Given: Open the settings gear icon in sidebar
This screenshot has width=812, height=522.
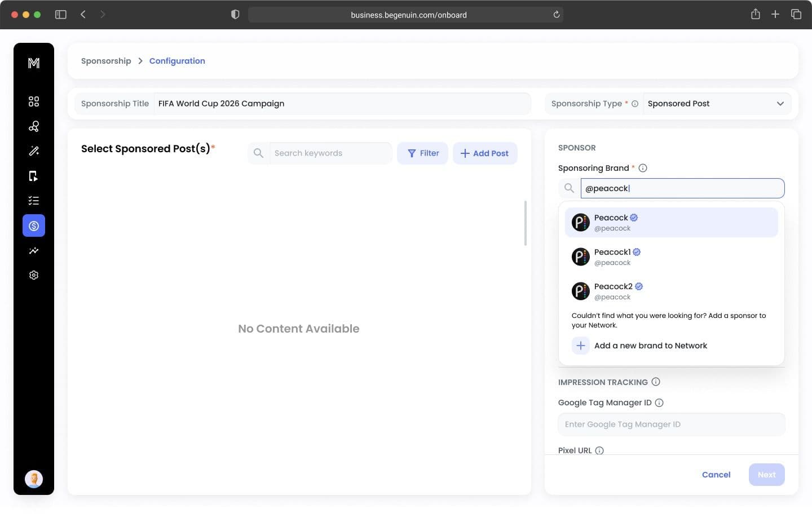Looking at the screenshot, I should tap(34, 275).
